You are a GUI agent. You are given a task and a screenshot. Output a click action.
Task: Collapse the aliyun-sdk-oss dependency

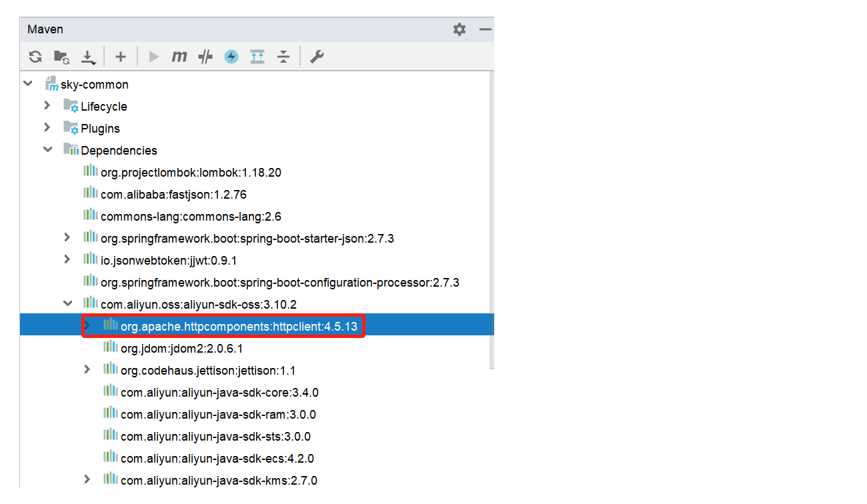67,303
